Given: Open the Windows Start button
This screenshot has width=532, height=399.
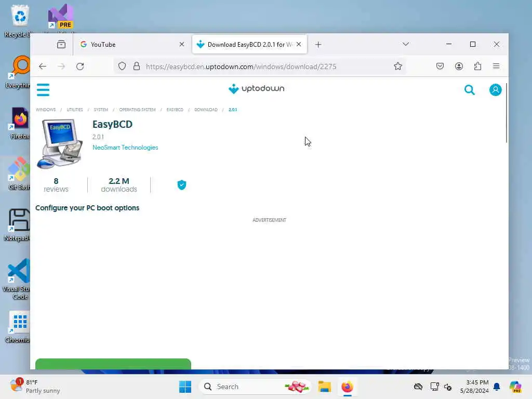Looking at the screenshot, I should pyautogui.click(x=185, y=387).
